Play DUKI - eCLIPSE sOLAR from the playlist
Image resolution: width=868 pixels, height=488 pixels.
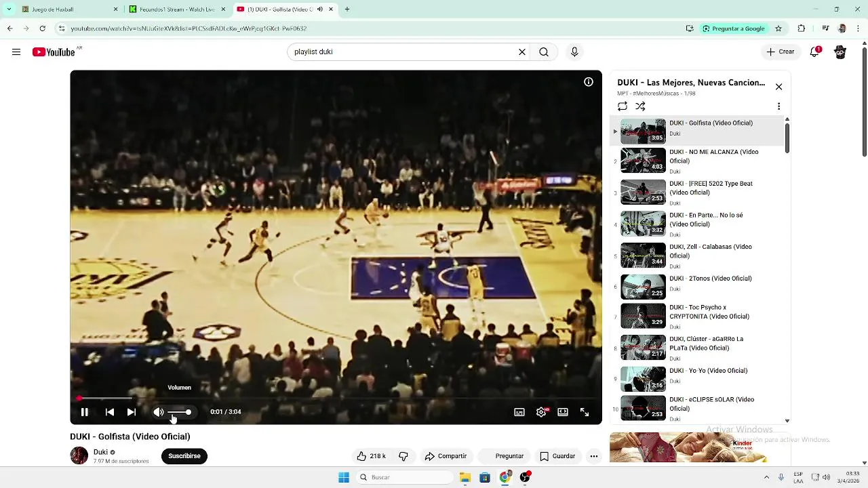point(697,408)
